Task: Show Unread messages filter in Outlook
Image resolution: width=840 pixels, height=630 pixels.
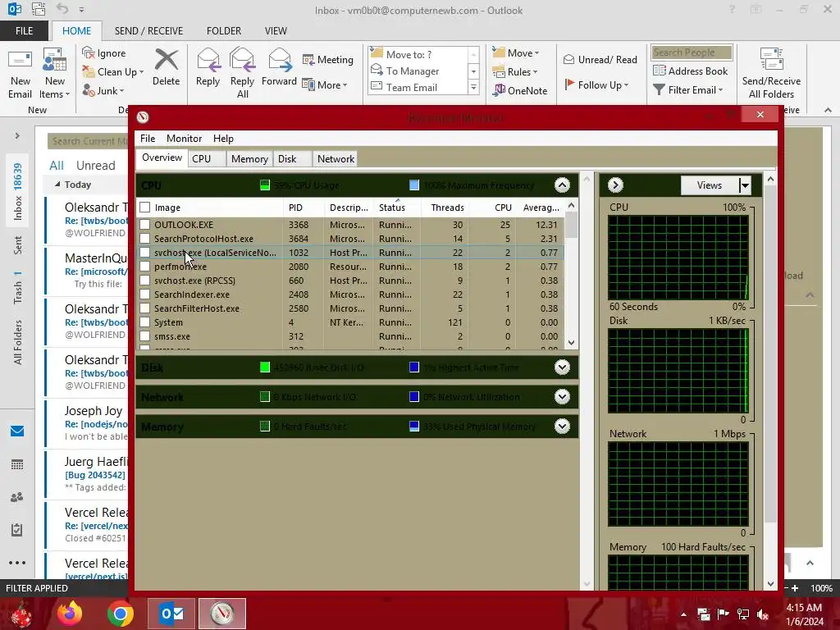Action: 95,166
